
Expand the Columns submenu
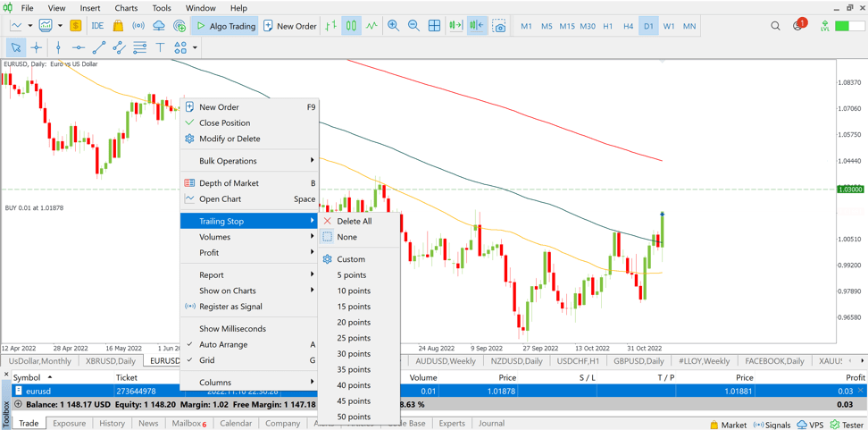(x=250, y=383)
